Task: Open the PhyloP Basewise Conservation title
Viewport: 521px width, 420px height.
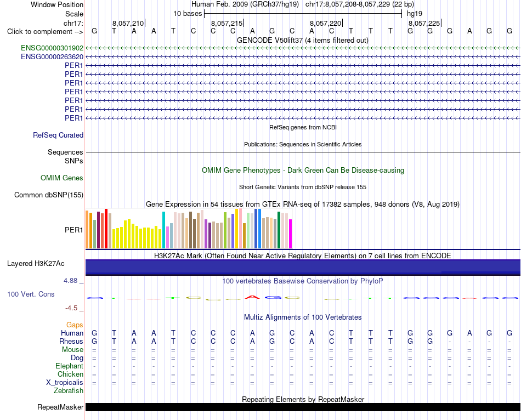Action: click(303, 281)
